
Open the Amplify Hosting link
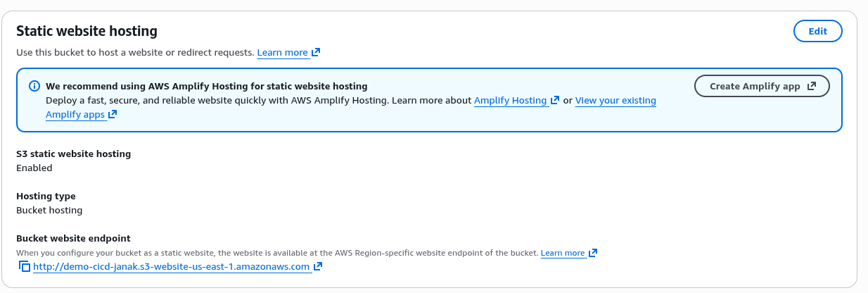coord(510,101)
